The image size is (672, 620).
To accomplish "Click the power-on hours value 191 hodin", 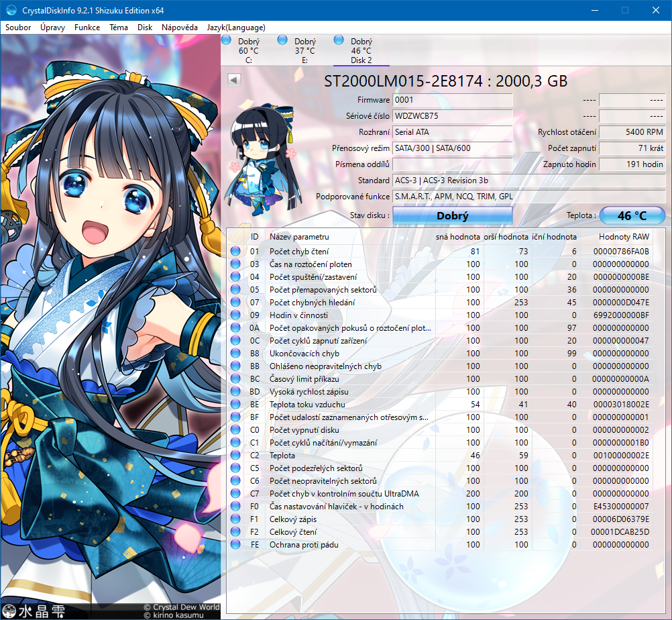I will (x=632, y=164).
